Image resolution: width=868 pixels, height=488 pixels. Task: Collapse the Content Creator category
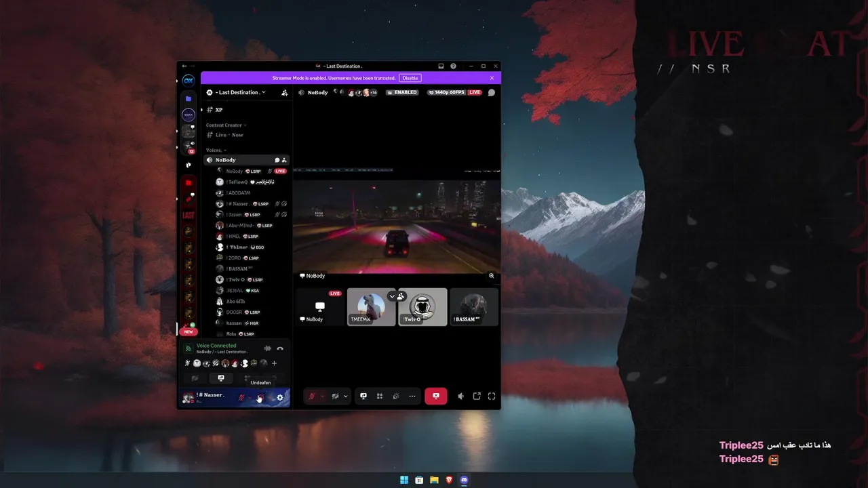tap(226, 125)
